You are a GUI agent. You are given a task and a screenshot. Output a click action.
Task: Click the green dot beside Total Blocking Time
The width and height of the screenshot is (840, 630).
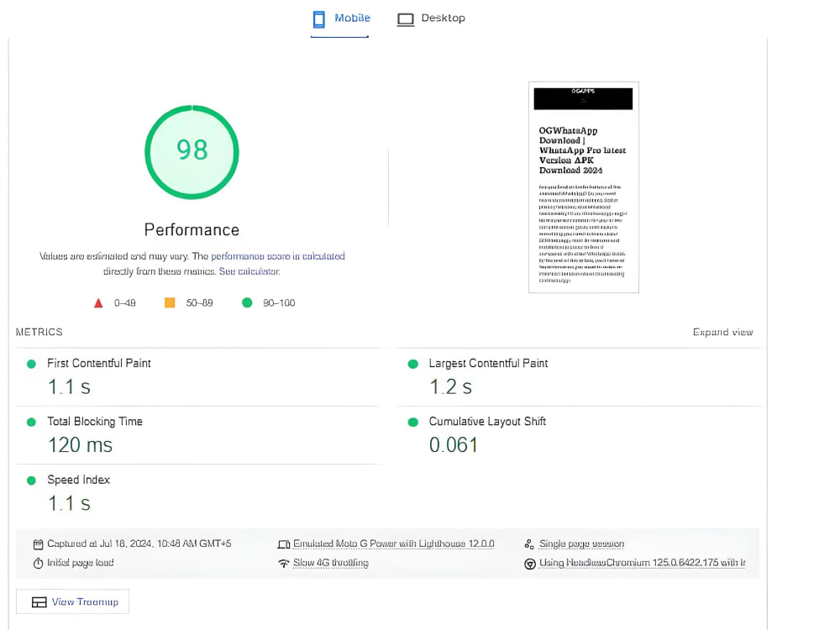[32, 423]
